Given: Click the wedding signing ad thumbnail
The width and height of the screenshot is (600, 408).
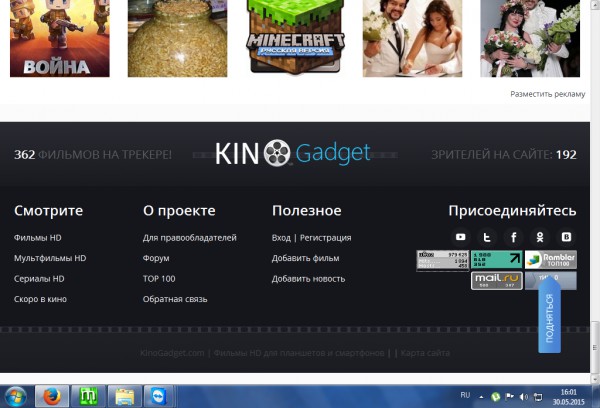Looking at the screenshot, I should pyautogui.click(x=412, y=38).
